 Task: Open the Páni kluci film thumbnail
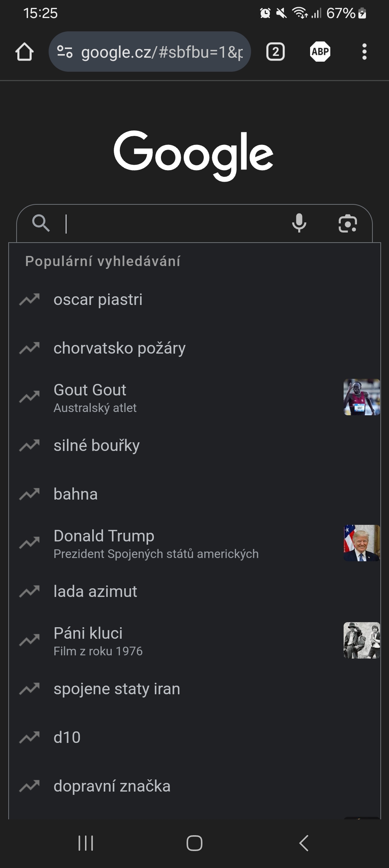click(x=361, y=641)
